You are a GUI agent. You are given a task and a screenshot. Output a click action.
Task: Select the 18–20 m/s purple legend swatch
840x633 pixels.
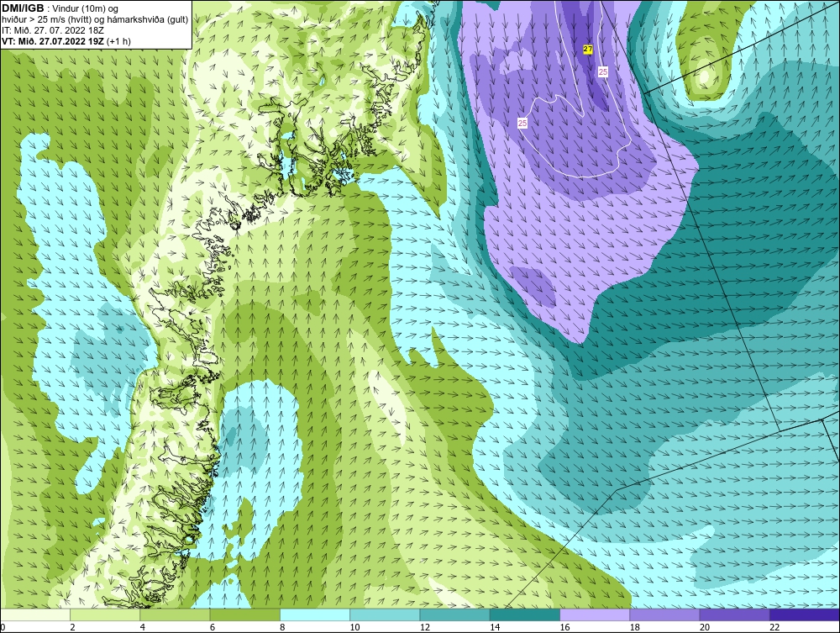coord(664,615)
